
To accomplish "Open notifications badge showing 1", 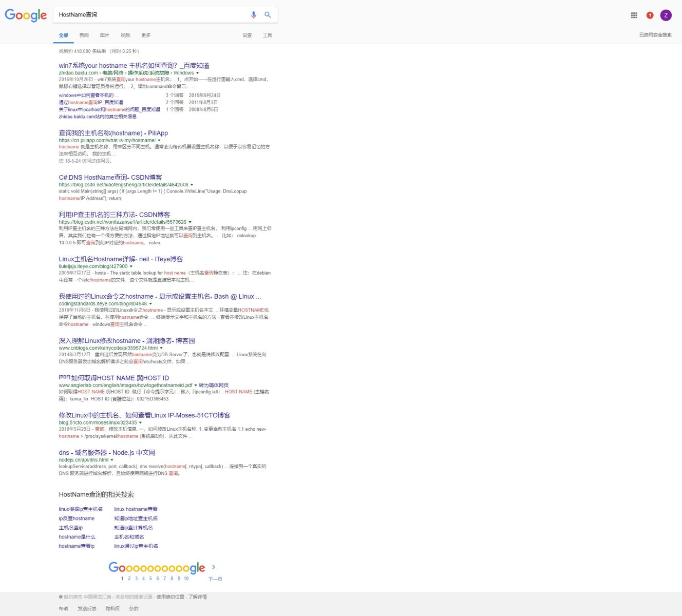I will (x=650, y=15).
